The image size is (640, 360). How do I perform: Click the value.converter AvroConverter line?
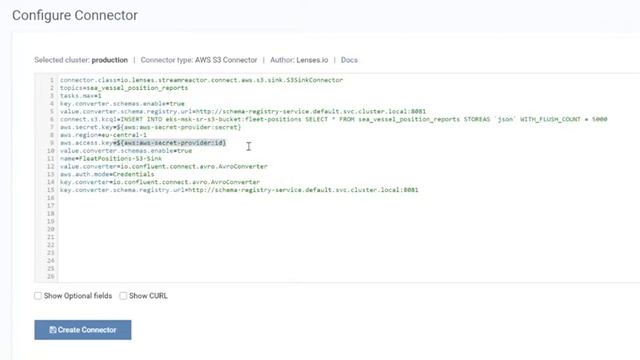point(164,167)
